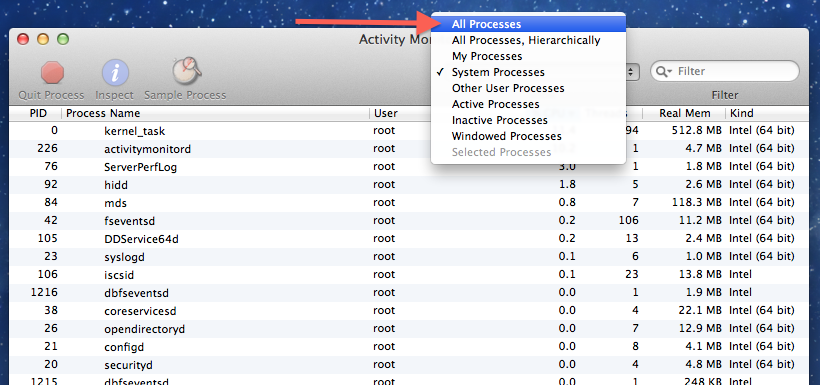Image resolution: width=820 pixels, height=385 pixels.
Task: Select the mds process row
Action: 409,202
